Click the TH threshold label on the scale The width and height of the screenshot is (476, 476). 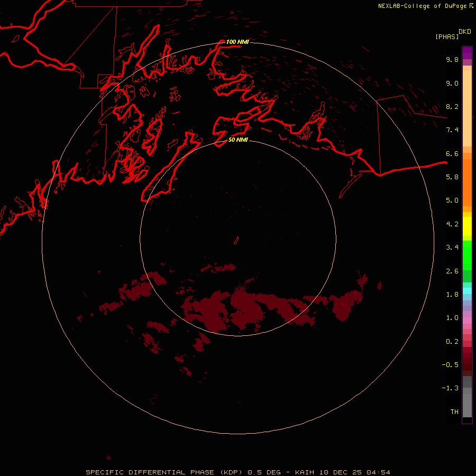[x=454, y=412]
